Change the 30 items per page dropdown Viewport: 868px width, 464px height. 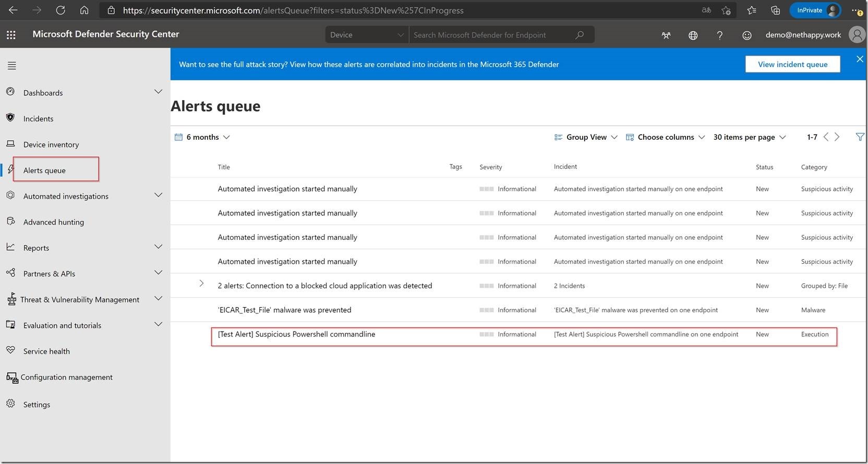pos(750,137)
